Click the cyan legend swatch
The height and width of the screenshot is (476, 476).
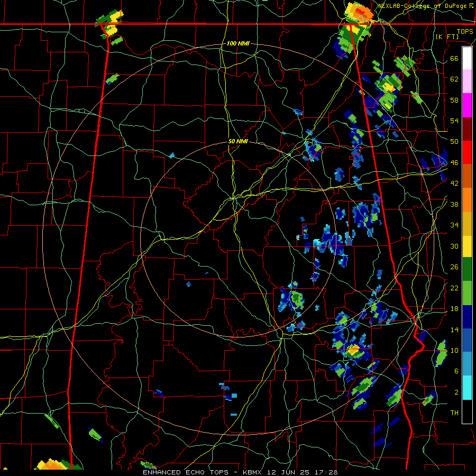tap(467, 388)
